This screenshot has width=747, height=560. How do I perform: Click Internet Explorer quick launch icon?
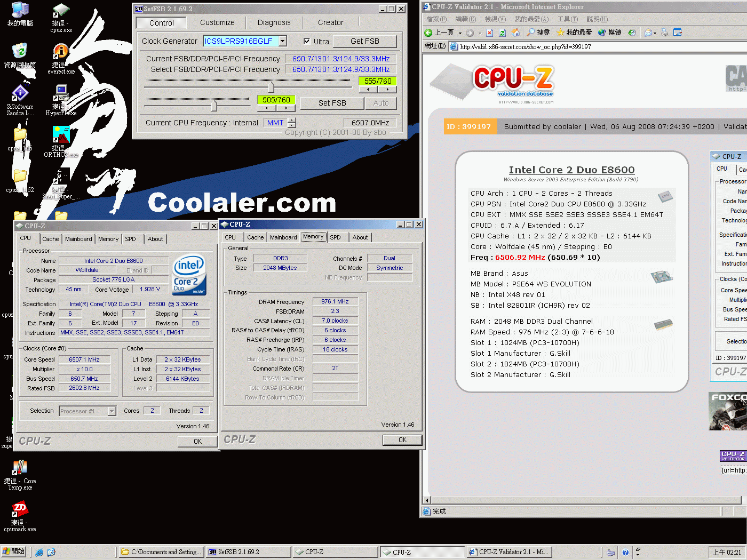tap(39, 553)
